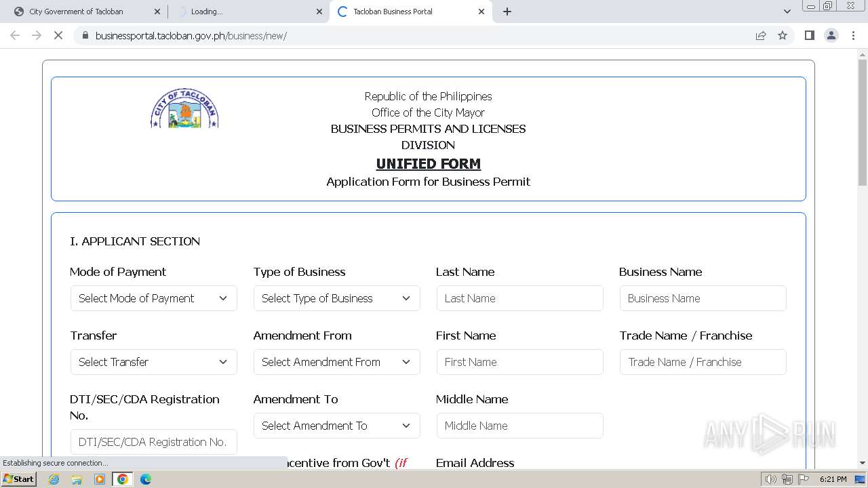Expand the Amendment From dropdown
Screen dimensions: 868x488
(337, 362)
